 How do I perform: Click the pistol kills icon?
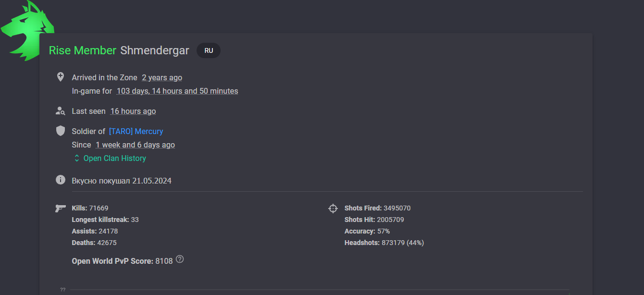coord(61,208)
